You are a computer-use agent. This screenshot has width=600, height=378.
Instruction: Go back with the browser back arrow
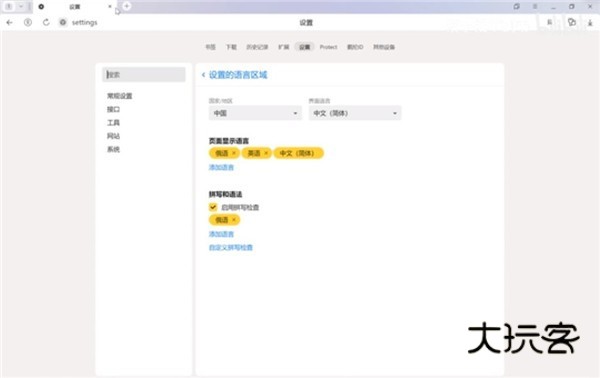coord(10,23)
